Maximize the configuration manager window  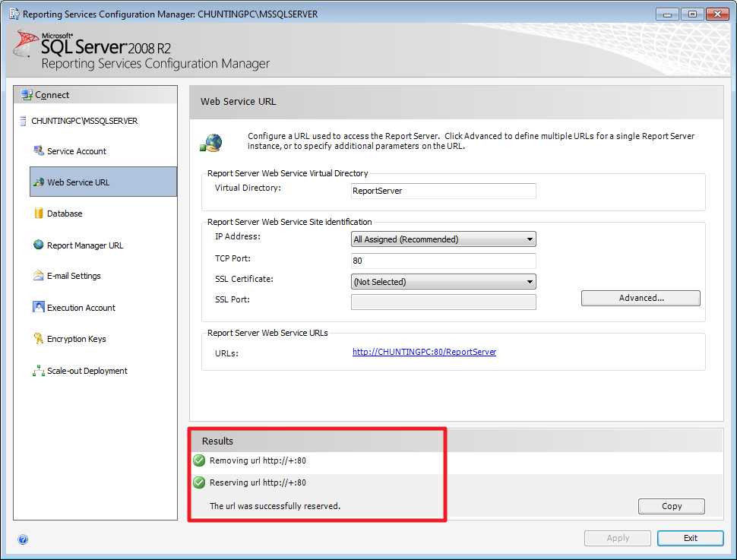(x=692, y=14)
